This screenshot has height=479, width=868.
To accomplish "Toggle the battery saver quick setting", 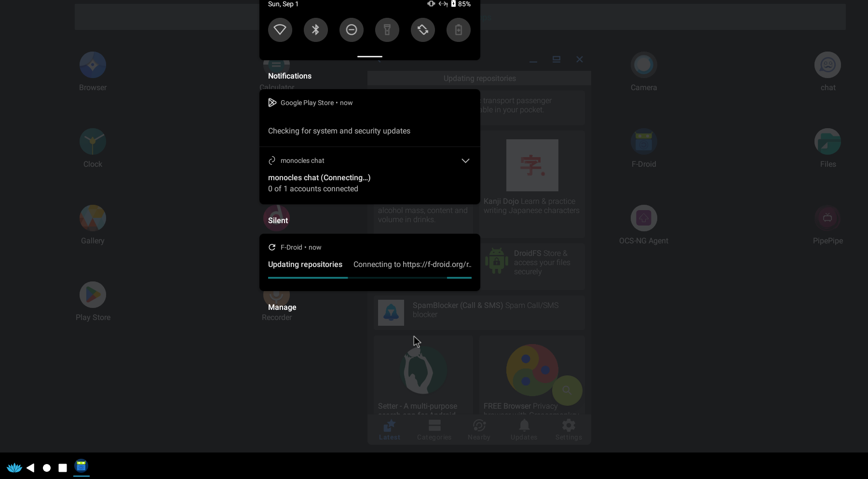I will [459, 30].
